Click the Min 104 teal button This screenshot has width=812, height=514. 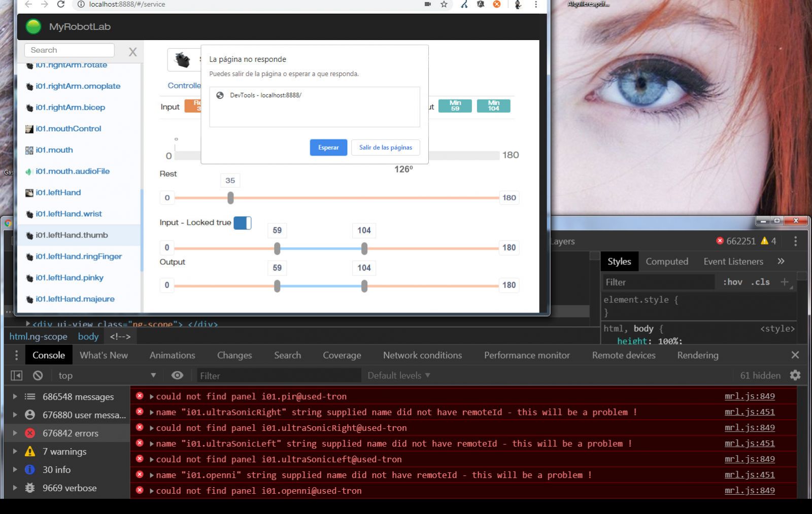494,106
